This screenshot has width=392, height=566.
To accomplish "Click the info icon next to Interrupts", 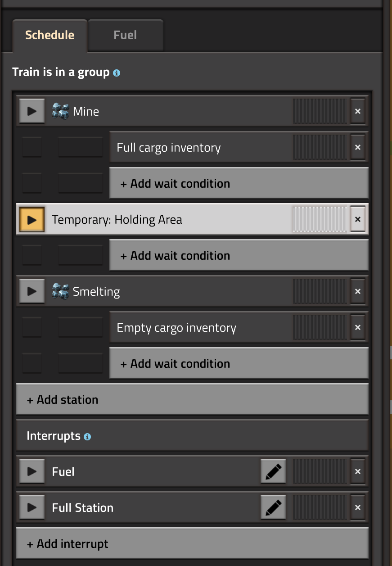I will click(x=87, y=436).
